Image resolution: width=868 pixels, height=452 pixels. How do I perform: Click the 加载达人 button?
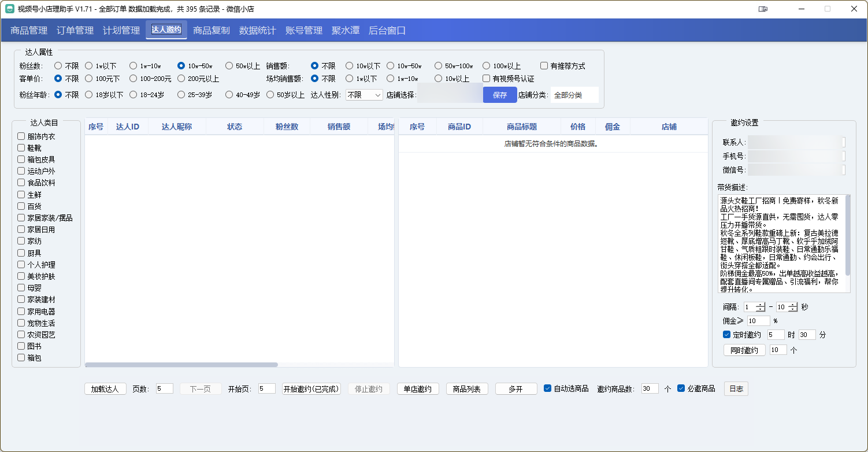[x=105, y=389]
